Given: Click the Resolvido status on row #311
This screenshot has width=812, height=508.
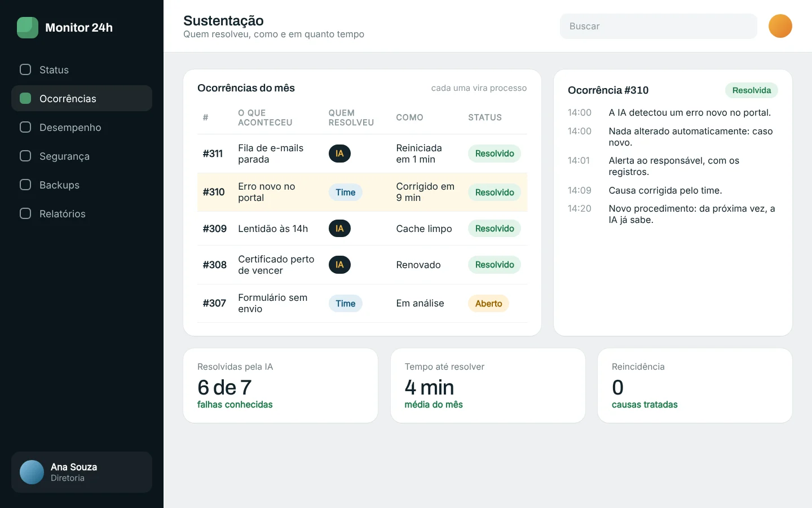Looking at the screenshot, I should point(495,154).
